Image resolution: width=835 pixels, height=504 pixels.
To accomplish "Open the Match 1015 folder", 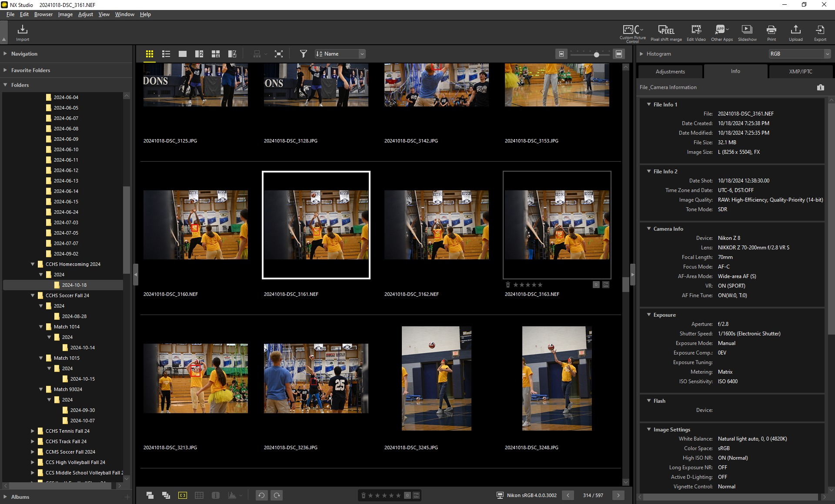I will tap(67, 358).
